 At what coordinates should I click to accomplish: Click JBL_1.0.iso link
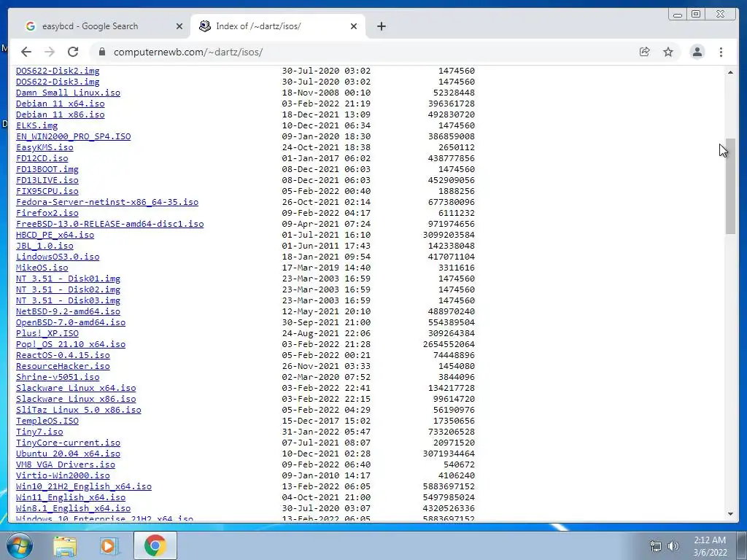44,246
